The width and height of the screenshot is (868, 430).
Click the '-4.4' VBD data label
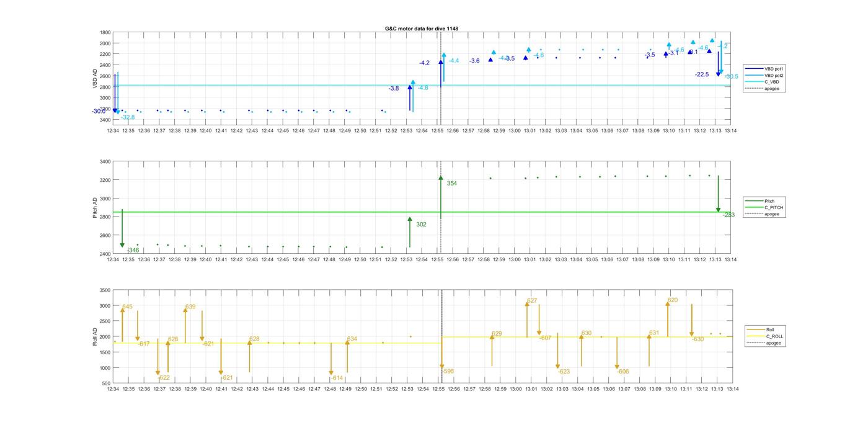tap(454, 61)
